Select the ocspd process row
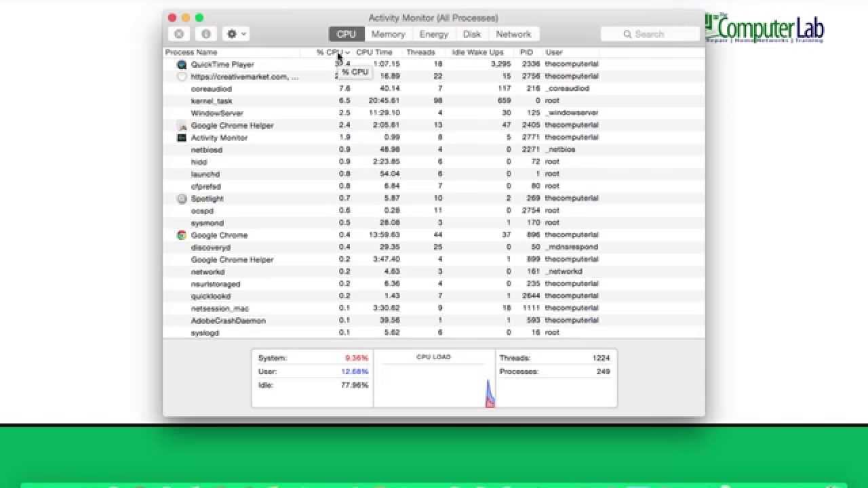Screen dimensions: 868x488 pyautogui.click(x=434, y=211)
